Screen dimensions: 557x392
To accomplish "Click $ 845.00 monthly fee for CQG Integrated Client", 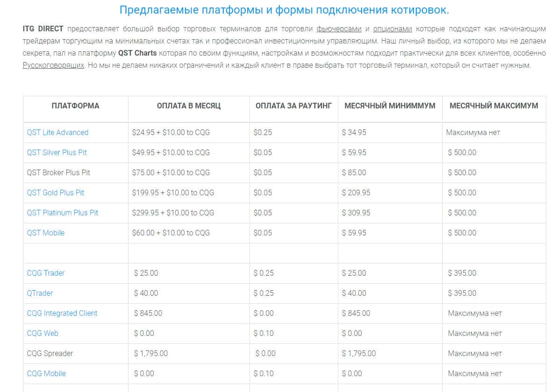I will pos(148,313).
